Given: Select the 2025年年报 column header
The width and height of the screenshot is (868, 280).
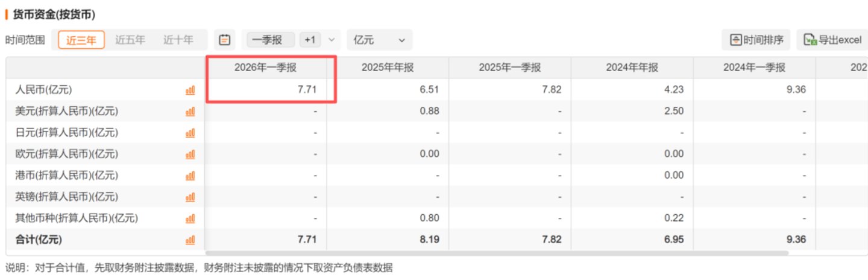Looking at the screenshot, I should point(388,68).
